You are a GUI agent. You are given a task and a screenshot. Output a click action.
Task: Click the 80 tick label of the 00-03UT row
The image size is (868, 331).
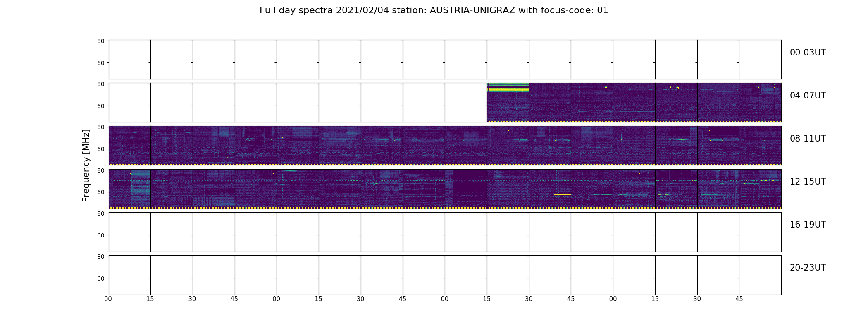coord(100,41)
